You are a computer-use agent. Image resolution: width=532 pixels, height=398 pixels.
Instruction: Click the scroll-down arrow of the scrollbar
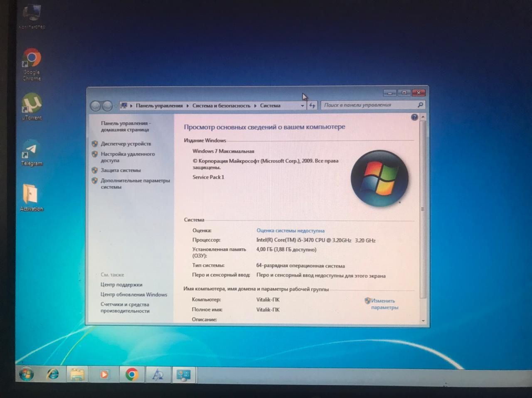pos(423,320)
